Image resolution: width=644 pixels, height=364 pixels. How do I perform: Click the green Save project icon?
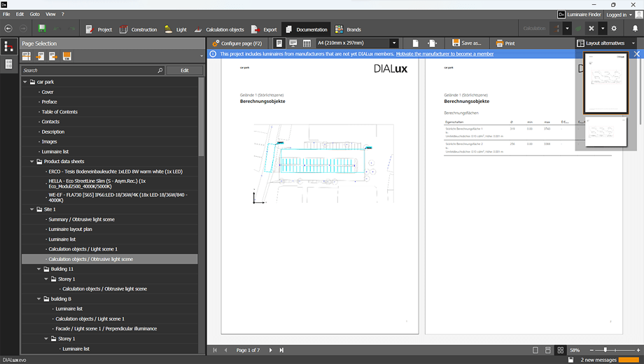tap(42, 29)
